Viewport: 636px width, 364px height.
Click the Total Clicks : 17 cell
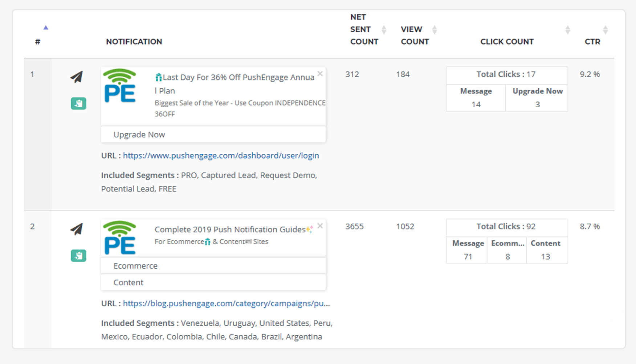506,74
